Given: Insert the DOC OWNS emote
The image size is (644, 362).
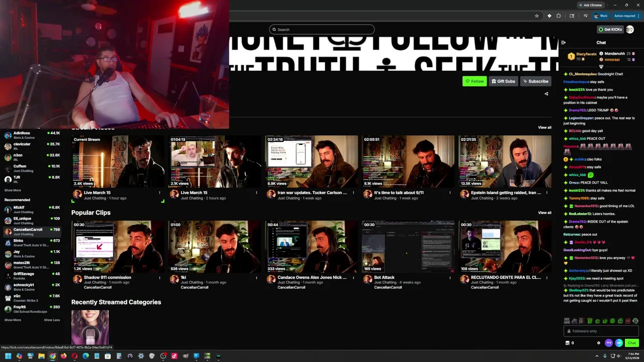Looking at the screenshot, I should pyautogui.click(x=567, y=321).
